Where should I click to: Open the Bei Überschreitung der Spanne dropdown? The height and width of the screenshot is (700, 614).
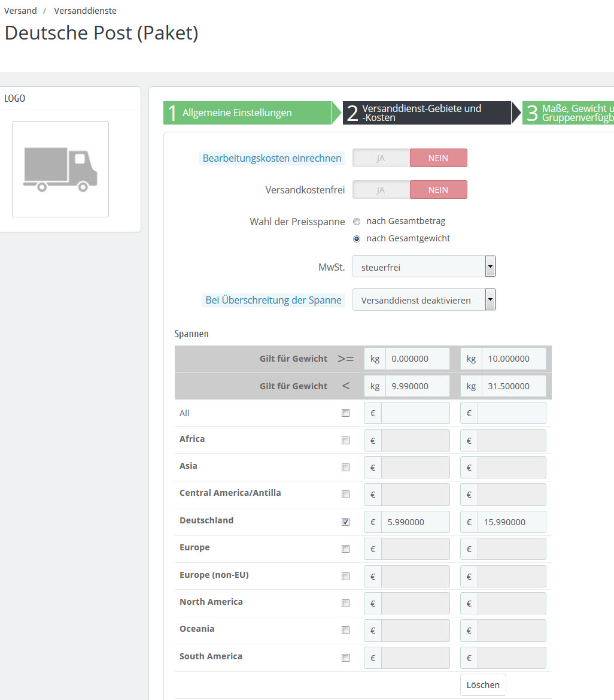click(x=424, y=299)
